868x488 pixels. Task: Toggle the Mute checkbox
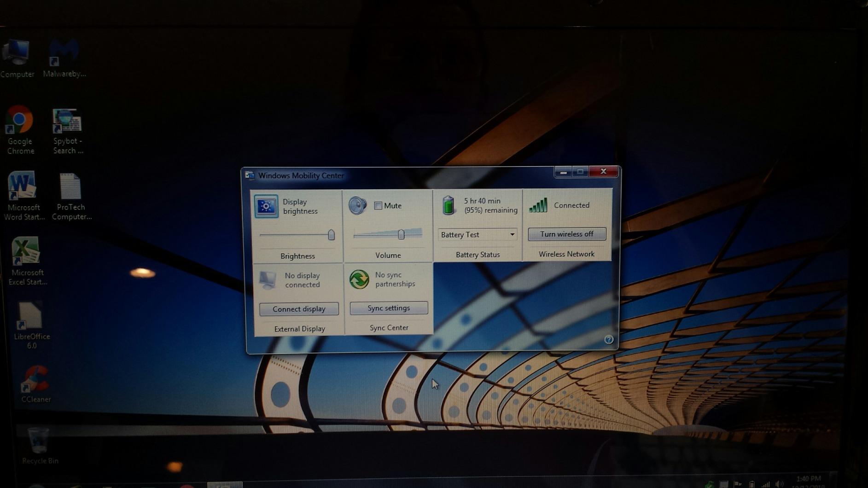378,206
